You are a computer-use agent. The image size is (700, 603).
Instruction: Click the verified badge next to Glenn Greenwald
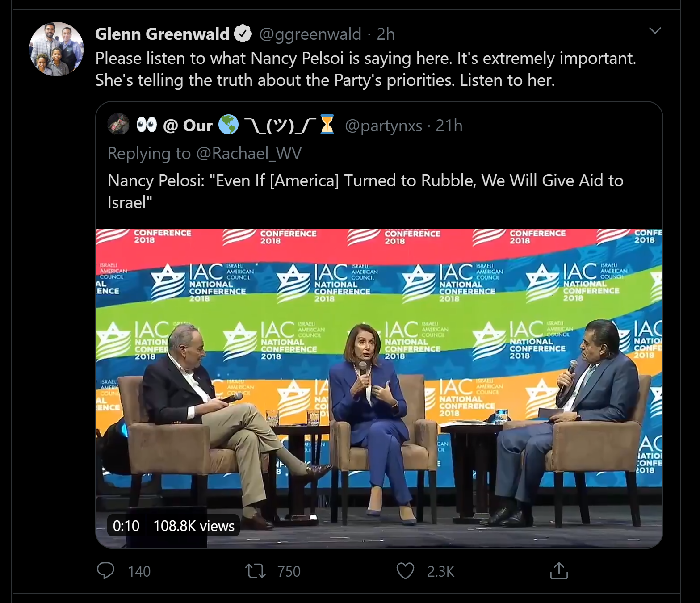(x=243, y=34)
